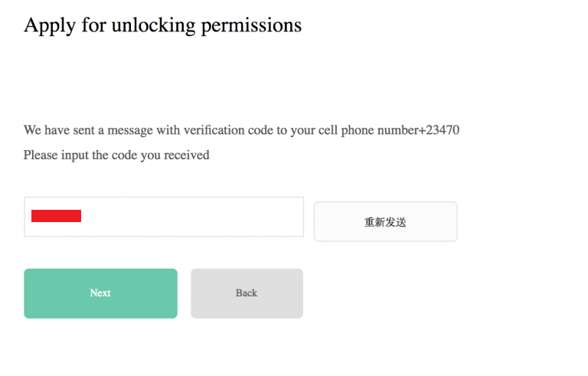This screenshot has height=376, width=588.
Task: Click the green Next button
Action: [x=100, y=293]
